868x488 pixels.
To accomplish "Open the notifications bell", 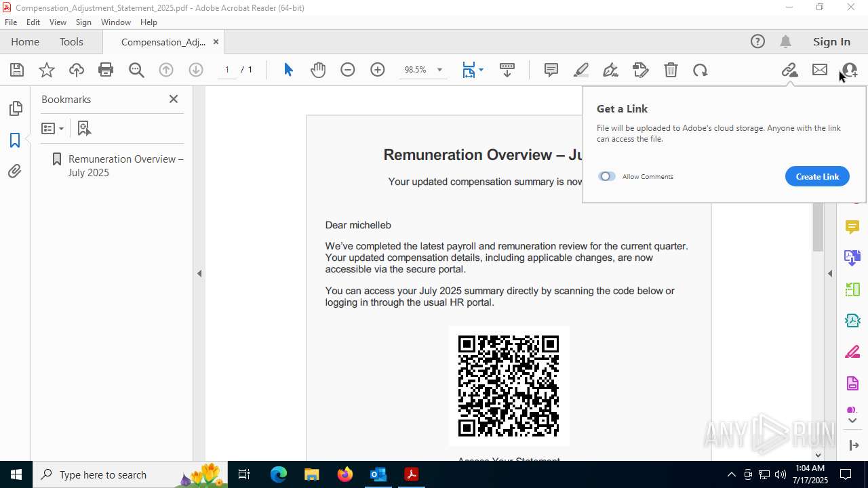I will (x=786, y=41).
